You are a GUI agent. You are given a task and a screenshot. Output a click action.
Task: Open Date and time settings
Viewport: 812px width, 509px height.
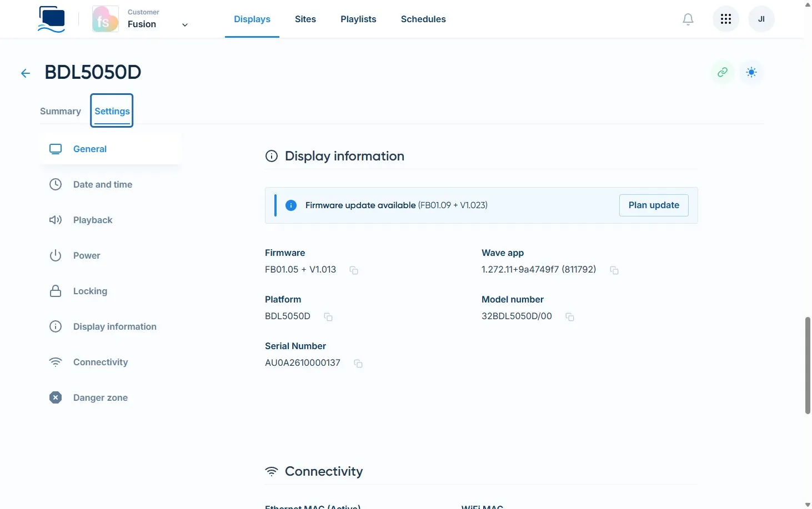(111, 184)
